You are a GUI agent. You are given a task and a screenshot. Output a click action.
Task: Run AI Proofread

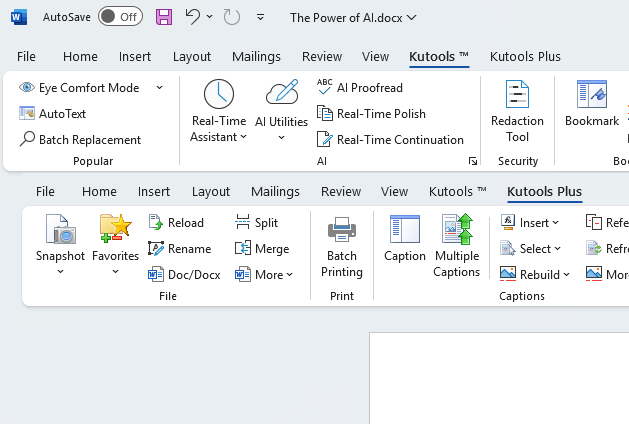(x=360, y=87)
